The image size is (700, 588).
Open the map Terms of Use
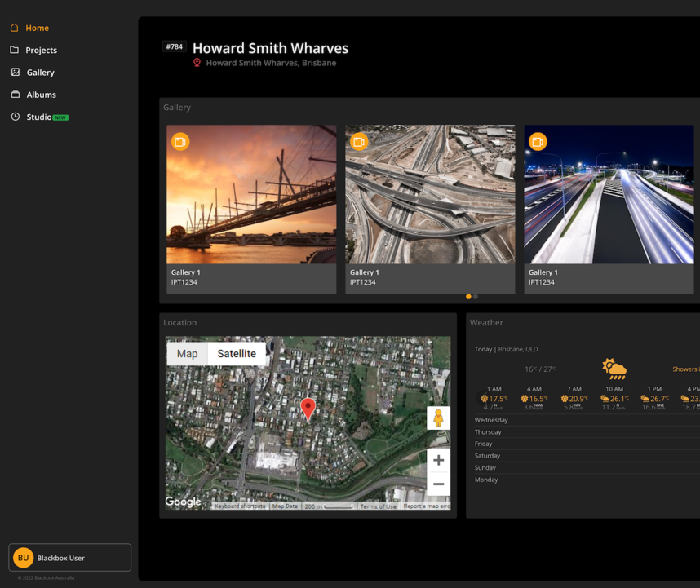pyautogui.click(x=378, y=506)
